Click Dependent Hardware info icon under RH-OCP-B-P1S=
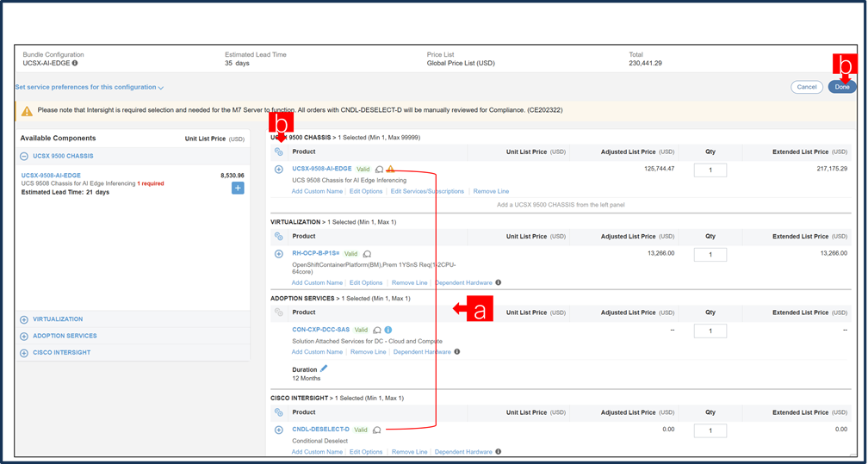The height and width of the screenshot is (464, 868). pos(499,283)
